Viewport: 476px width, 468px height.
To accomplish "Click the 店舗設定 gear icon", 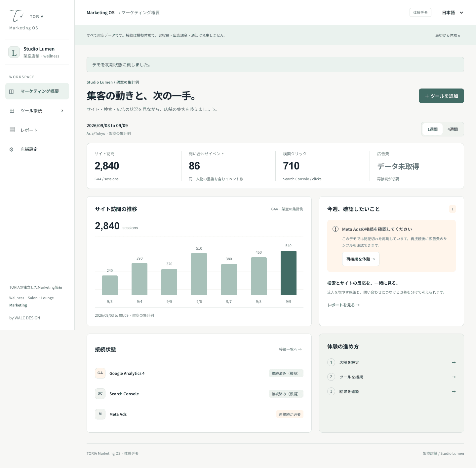I will [x=12, y=149].
